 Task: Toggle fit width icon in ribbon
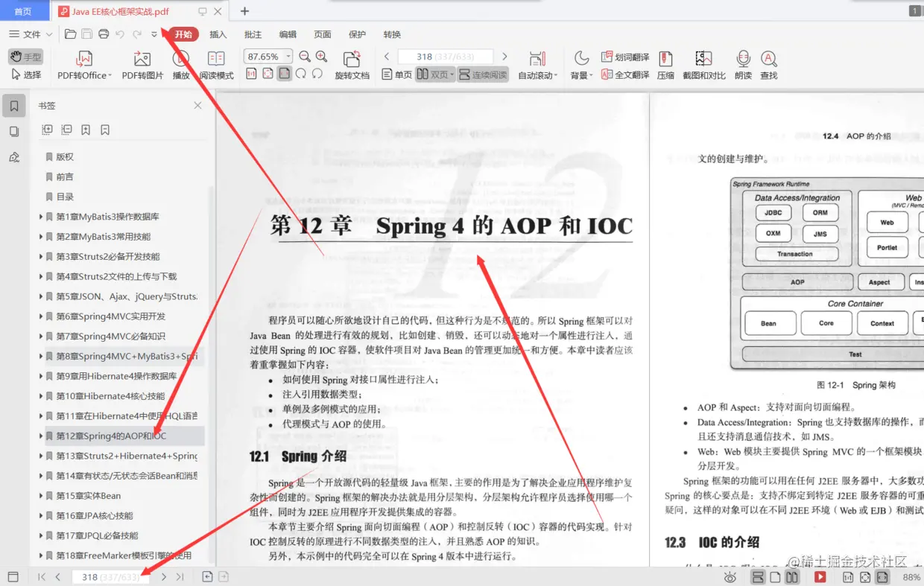click(284, 74)
